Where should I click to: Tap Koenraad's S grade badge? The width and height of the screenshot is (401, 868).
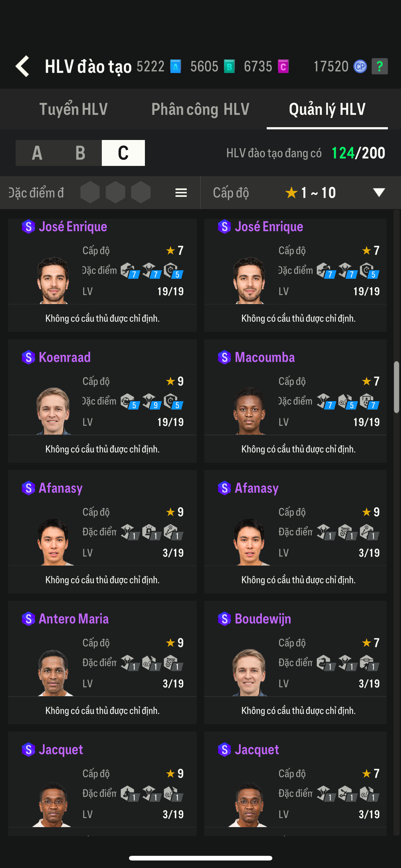point(28,357)
